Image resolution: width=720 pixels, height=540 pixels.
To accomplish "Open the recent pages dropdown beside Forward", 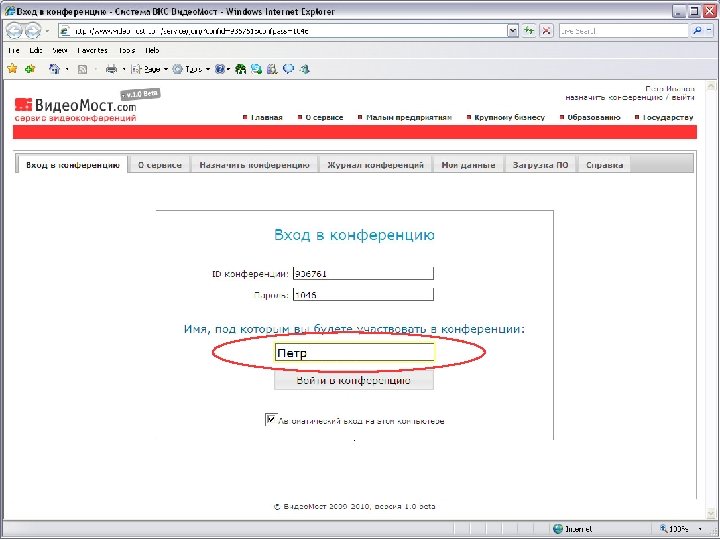I will pyautogui.click(x=47, y=31).
